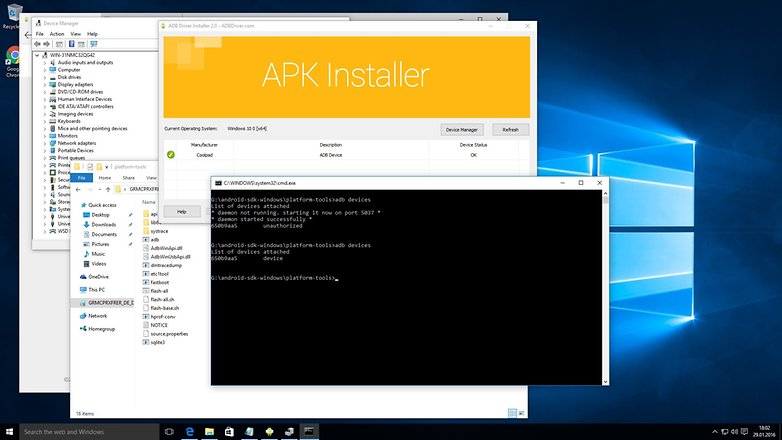
Task: Open the File tab in File Explorer
Action: coord(81,178)
